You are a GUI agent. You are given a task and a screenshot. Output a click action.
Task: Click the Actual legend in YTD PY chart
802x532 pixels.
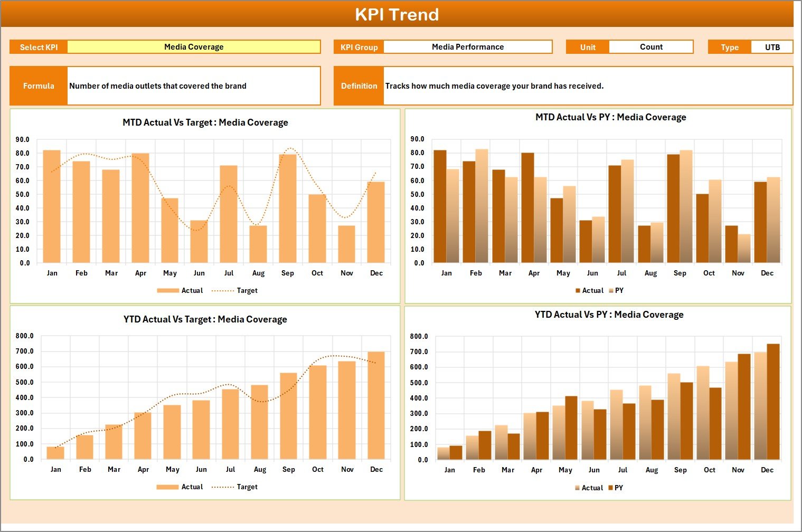click(592, 488)
